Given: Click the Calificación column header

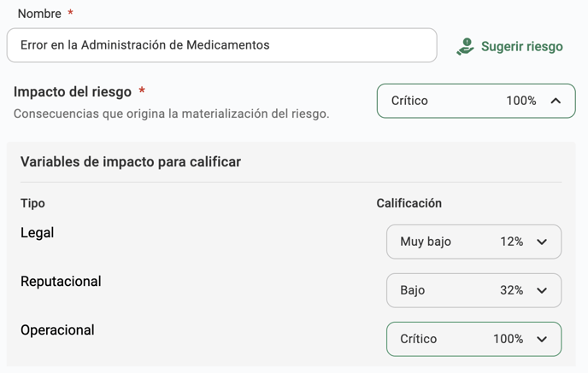Looking at the screenshot, I should [409, 203].
